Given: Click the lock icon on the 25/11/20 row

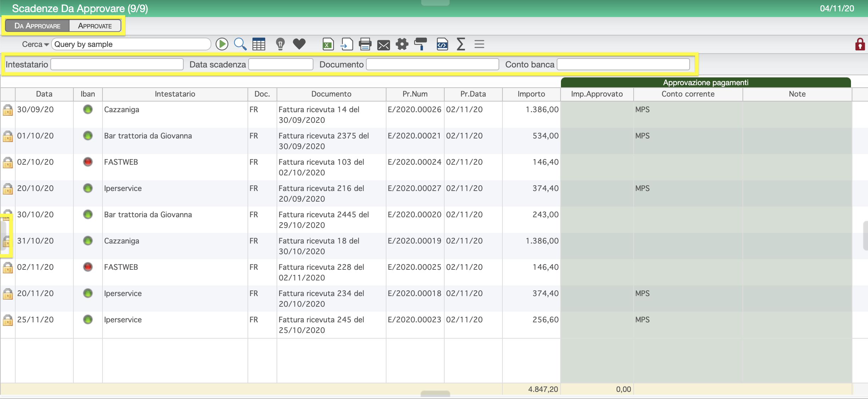Looking at the screenshot, I should click(8, 320).
